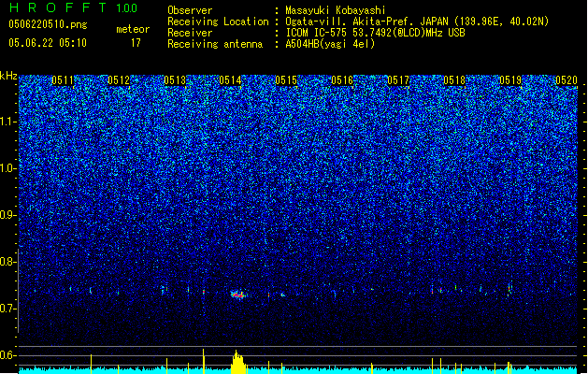Click the 1.1 frequency axis label
Image resolution: width=588 pixels, height=374 pixels.
(7, 122)
